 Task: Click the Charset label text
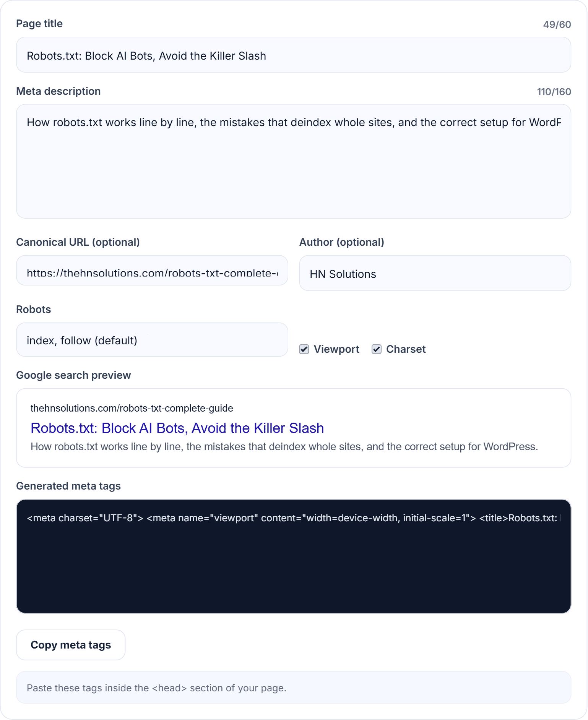[406, 349]
